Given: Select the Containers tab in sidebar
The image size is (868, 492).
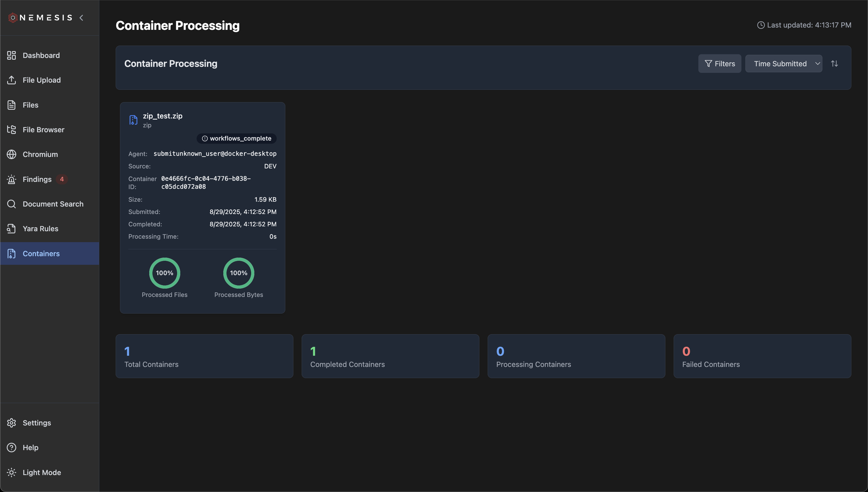Looking at the screenshot, I should coord(41,253).
